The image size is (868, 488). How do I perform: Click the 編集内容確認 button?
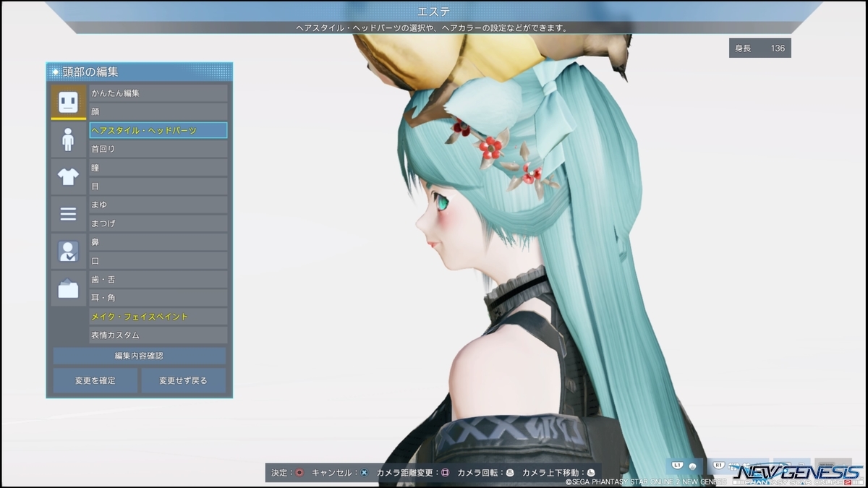click(139, 356)
